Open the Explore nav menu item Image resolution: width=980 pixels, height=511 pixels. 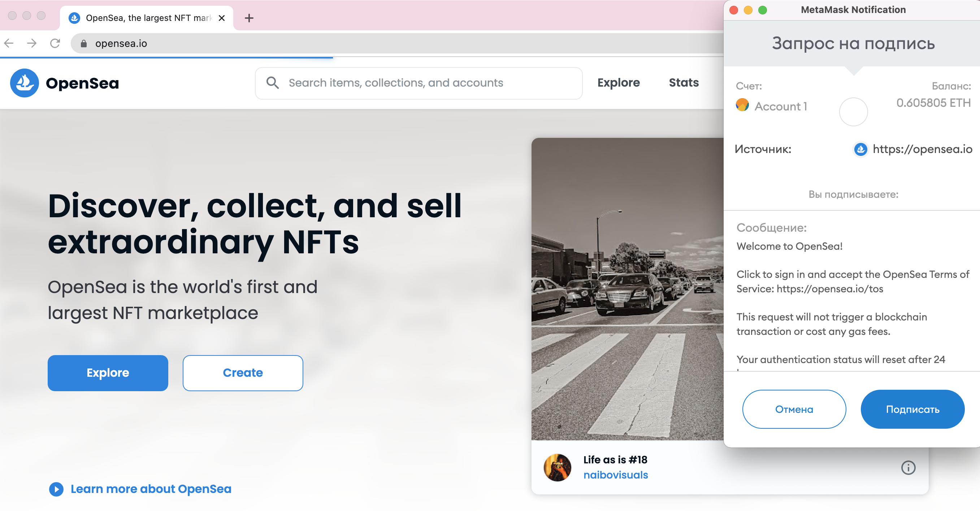click(x=618, y=83)
